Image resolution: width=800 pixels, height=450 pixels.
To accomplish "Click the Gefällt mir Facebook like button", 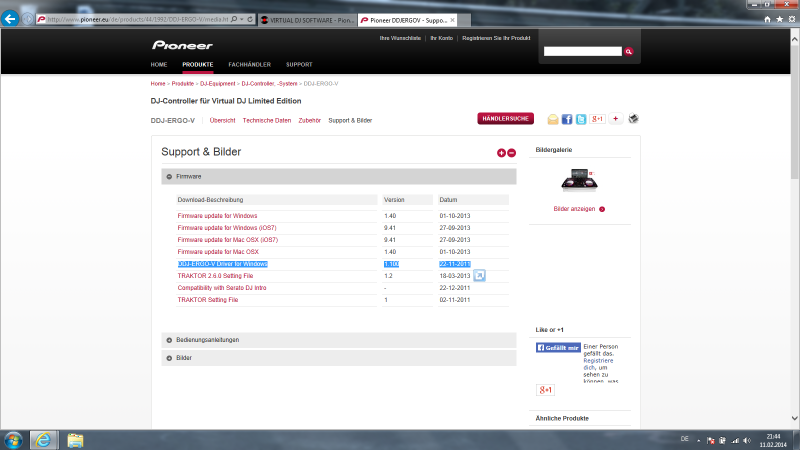I will pyautogui.click(x=558, y=347).
